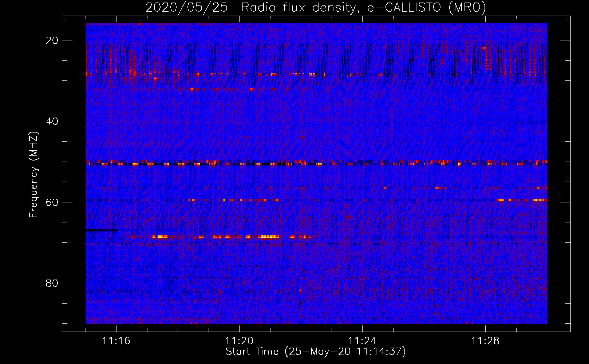Click the time tick label '11:28'
The width and height of the screenshot is (589, 364).
coord(485,341)
